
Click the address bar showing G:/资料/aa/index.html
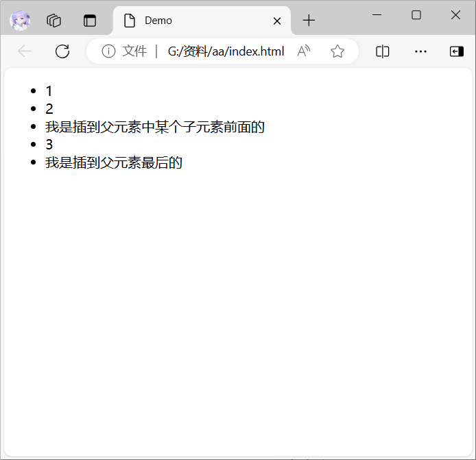click(226, 51)
